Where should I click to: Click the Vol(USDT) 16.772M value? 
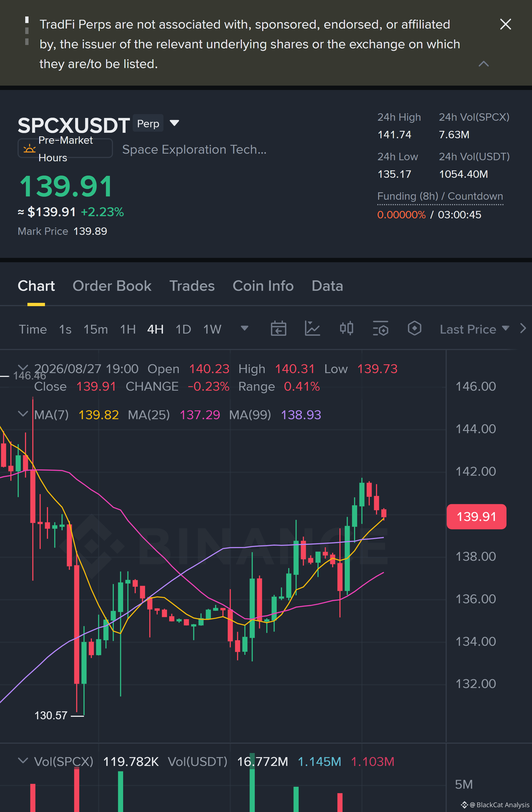click(x=263, y=762)
